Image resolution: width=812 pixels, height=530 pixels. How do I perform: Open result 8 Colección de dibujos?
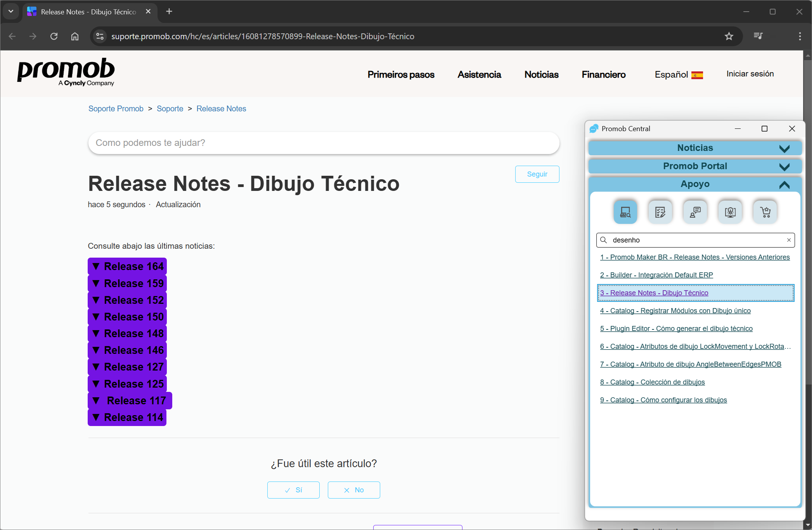[653, 382]
